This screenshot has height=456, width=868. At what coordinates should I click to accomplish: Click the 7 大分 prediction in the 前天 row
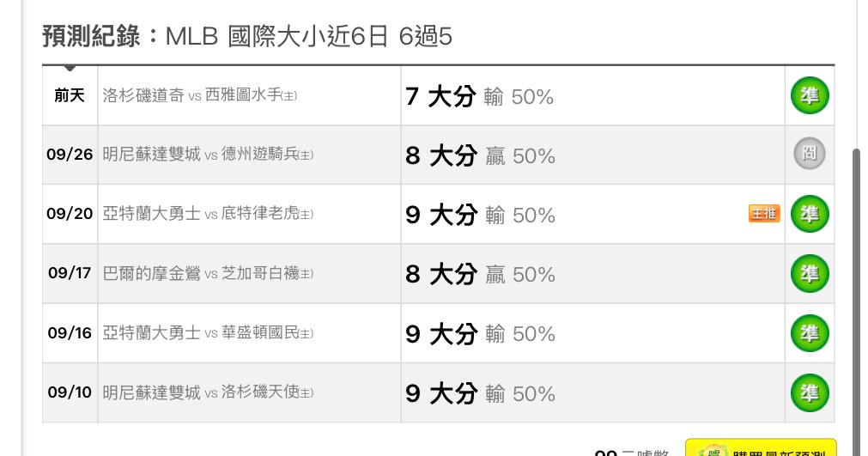(440, 96)
